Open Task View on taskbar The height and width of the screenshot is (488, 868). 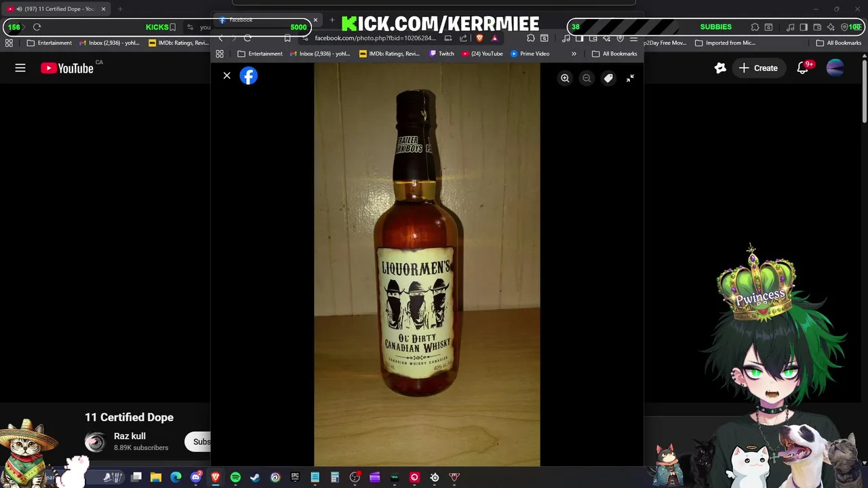pos(136,477)
